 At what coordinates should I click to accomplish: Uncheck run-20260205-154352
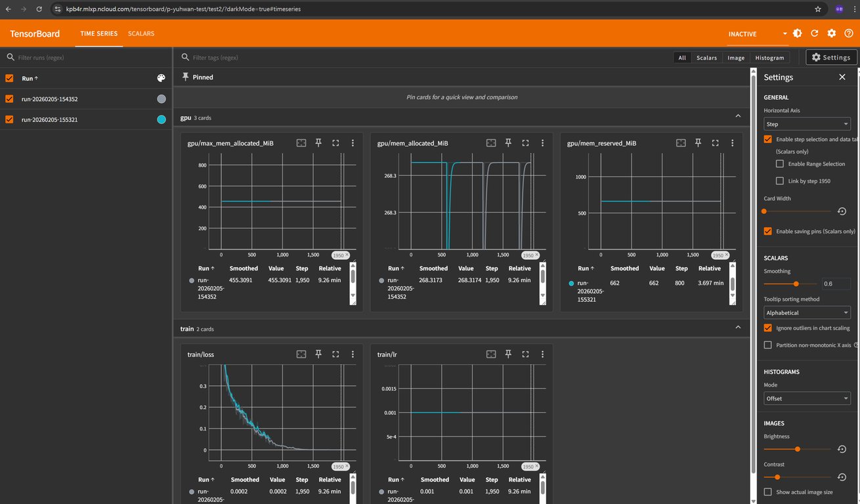point(9,99)
